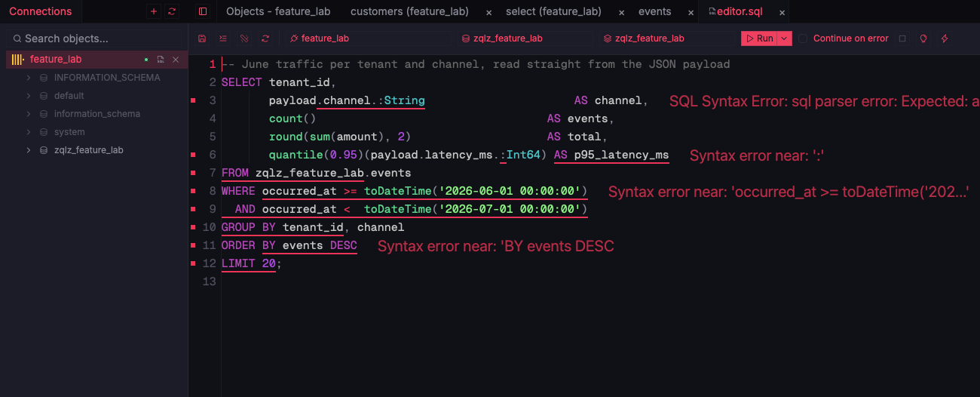Screen dimensions: 980x397
Task: Expand the lowercase information_schema node
Action: tap(29, 114)
